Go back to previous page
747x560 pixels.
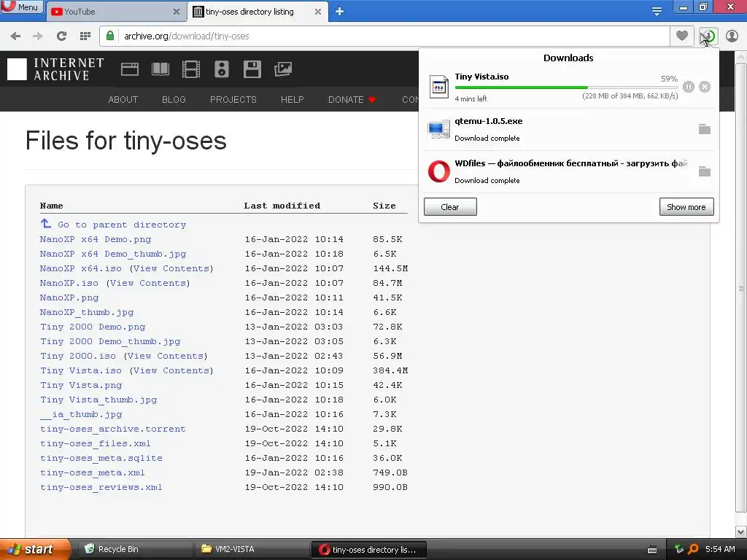(15, 36)
